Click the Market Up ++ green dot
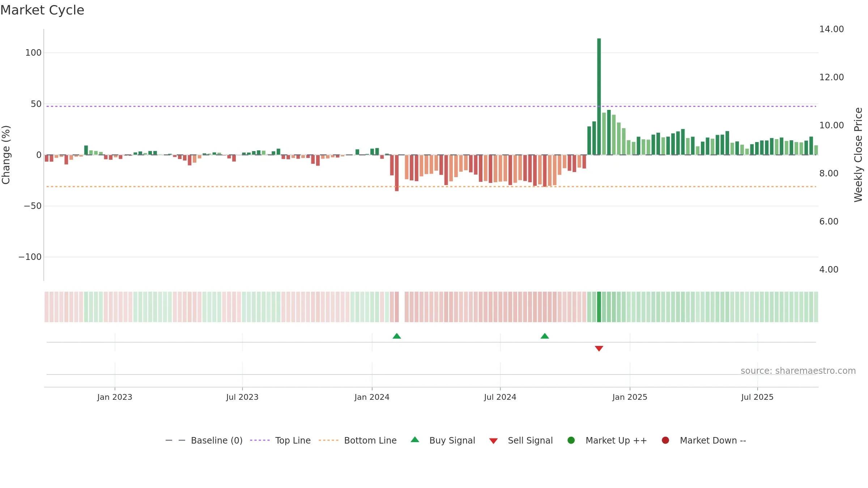 (571, 440)
